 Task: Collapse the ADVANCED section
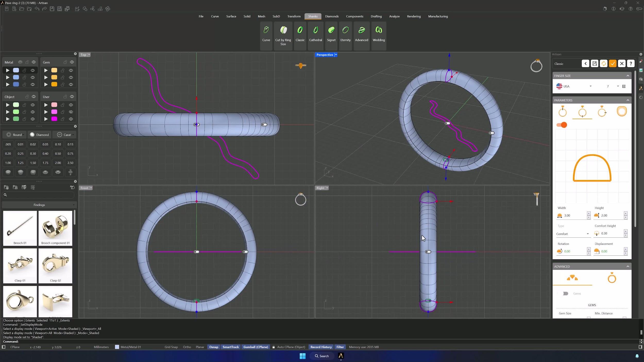click(x=628, y=266)
